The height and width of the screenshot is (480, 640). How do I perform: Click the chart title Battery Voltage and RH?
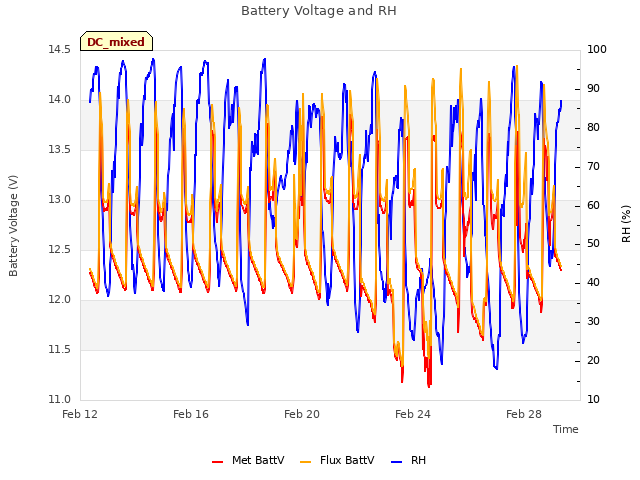pyautogui.click(x=319, y=11)
